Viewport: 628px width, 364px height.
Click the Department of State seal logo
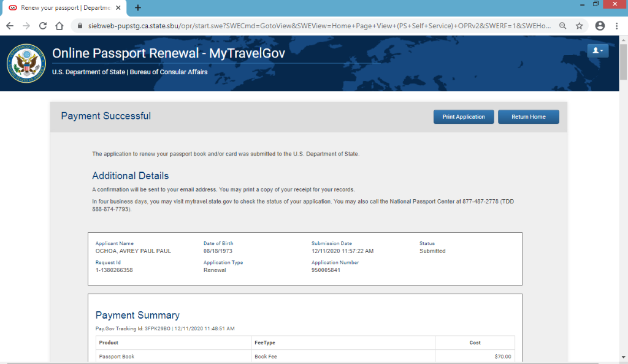tap(26, 63)
